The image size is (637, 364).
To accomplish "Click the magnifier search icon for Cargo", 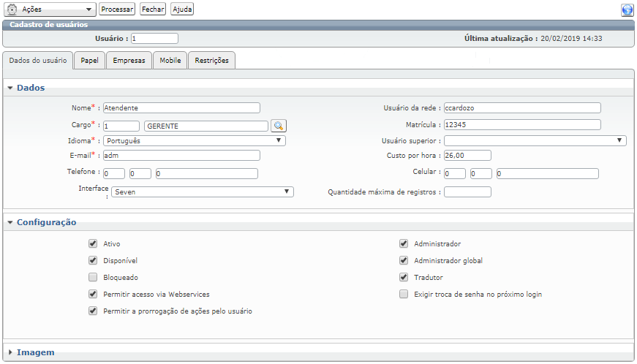I will pyautogui.click(x=279, y=126).
